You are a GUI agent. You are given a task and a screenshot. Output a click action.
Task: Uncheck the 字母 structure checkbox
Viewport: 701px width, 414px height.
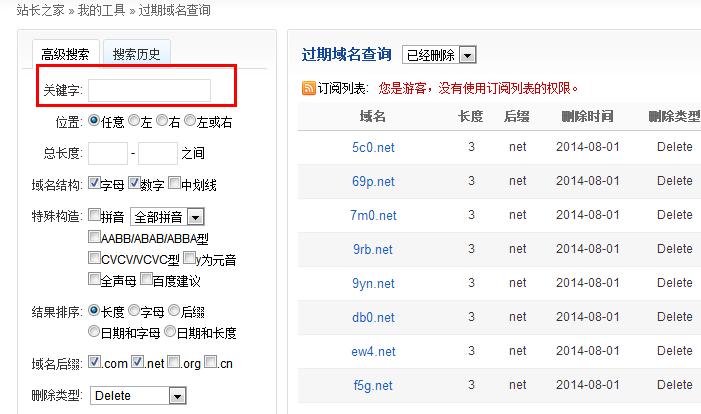(x=94, y=182)
